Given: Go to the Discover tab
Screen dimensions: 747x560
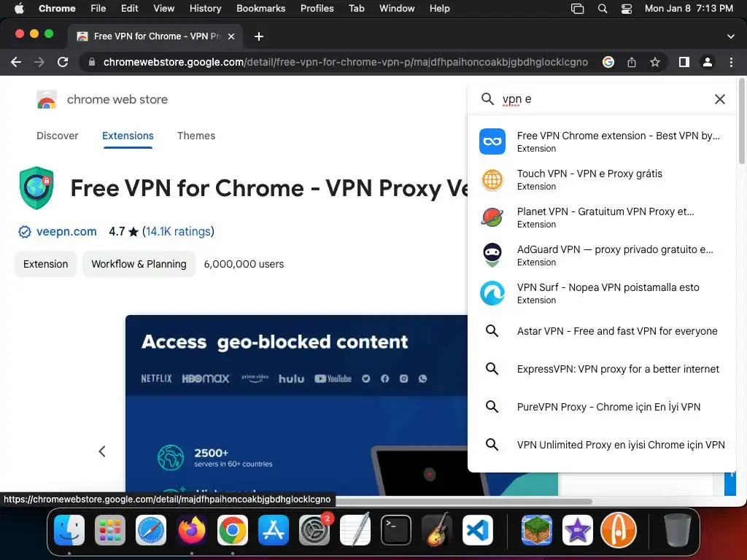Looking at the screenshot, I should (x=57, y=136).
